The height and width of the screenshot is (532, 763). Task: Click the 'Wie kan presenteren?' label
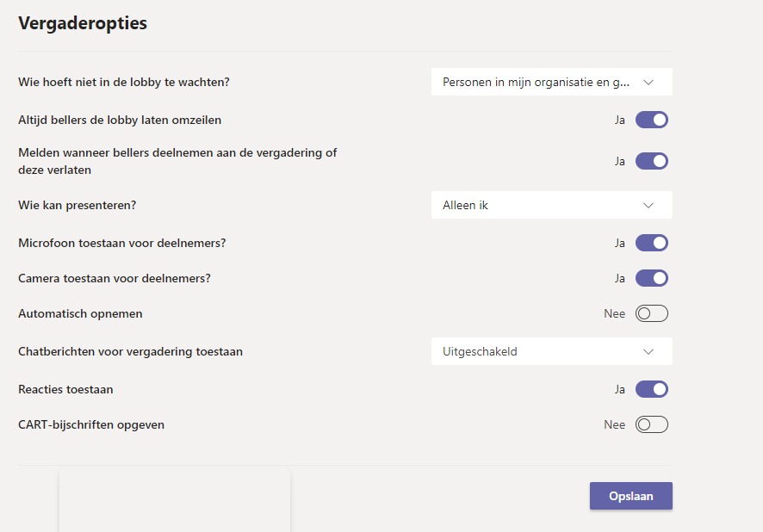tap(78, 205)
